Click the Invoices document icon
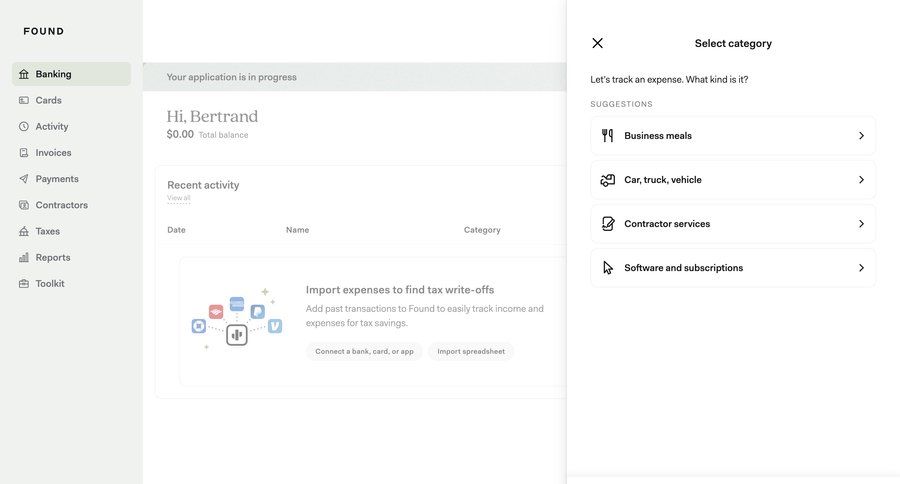 24,153
